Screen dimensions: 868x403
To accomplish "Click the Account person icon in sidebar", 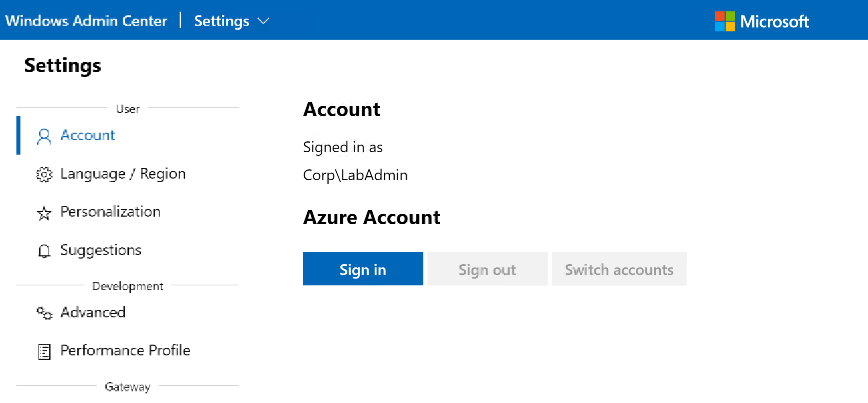I will [44, 136].
